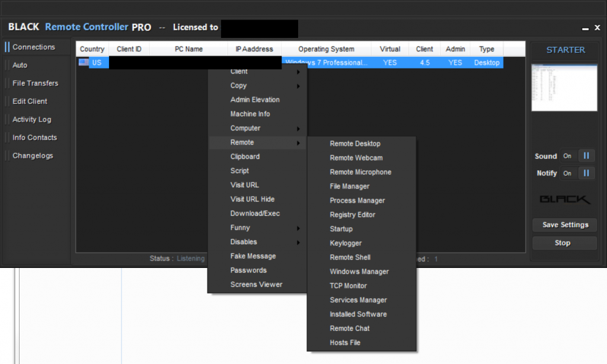607x364 pixels.
Task: Toggle the Notify On switch
Action: (x=577, y=173)
